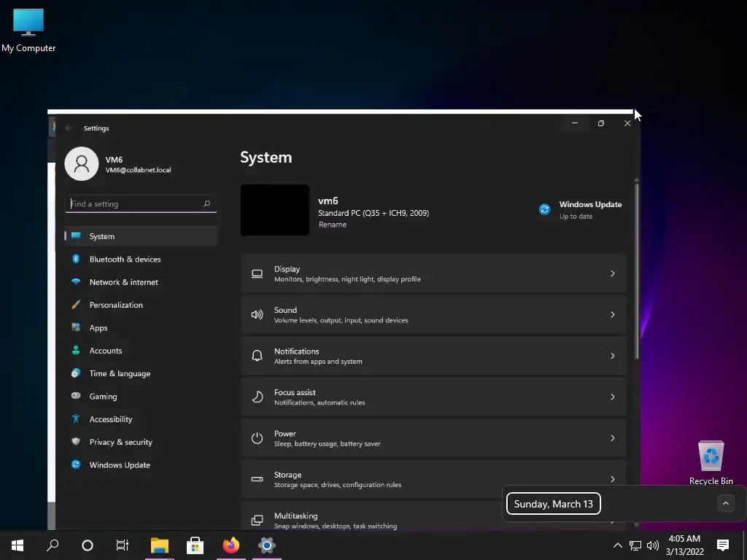This screenshot has width=747, height=560.
Task: Open the Sound speaker icon
Action: click(257, 315)
